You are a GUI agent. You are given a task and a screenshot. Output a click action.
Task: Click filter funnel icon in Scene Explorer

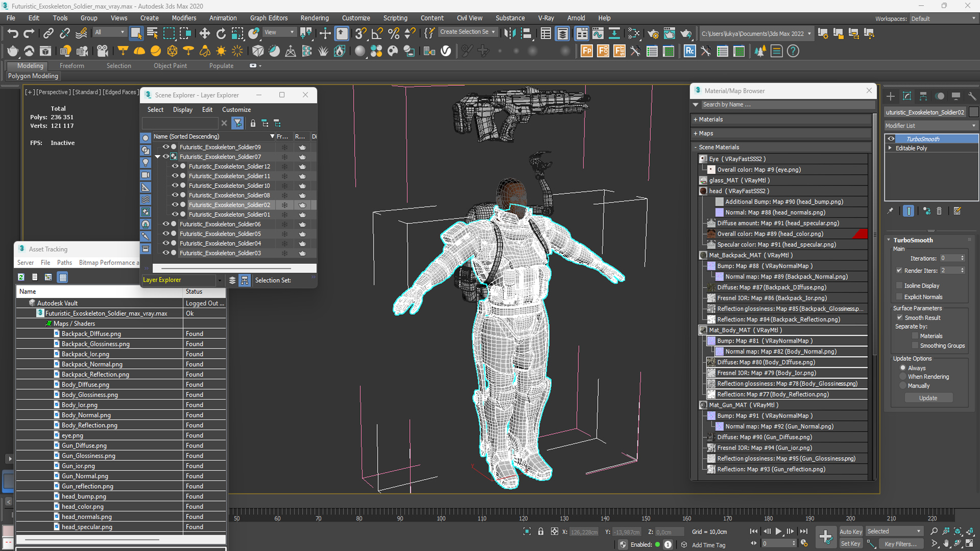coord(237,123)
